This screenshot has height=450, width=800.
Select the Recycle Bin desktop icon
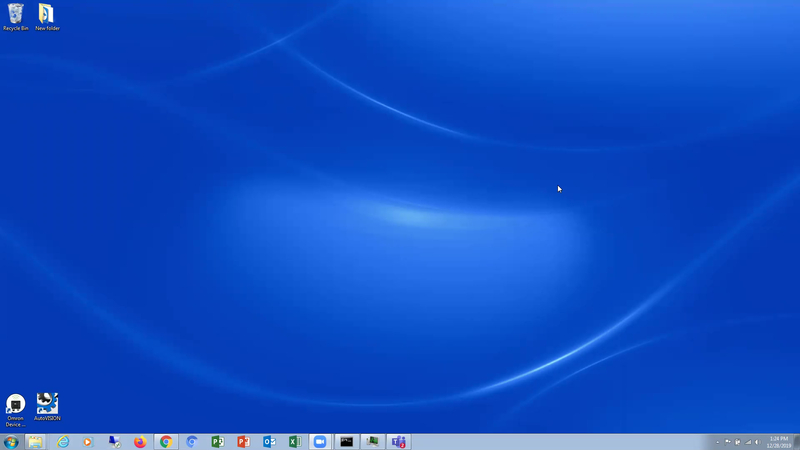(x=15, y=17)
